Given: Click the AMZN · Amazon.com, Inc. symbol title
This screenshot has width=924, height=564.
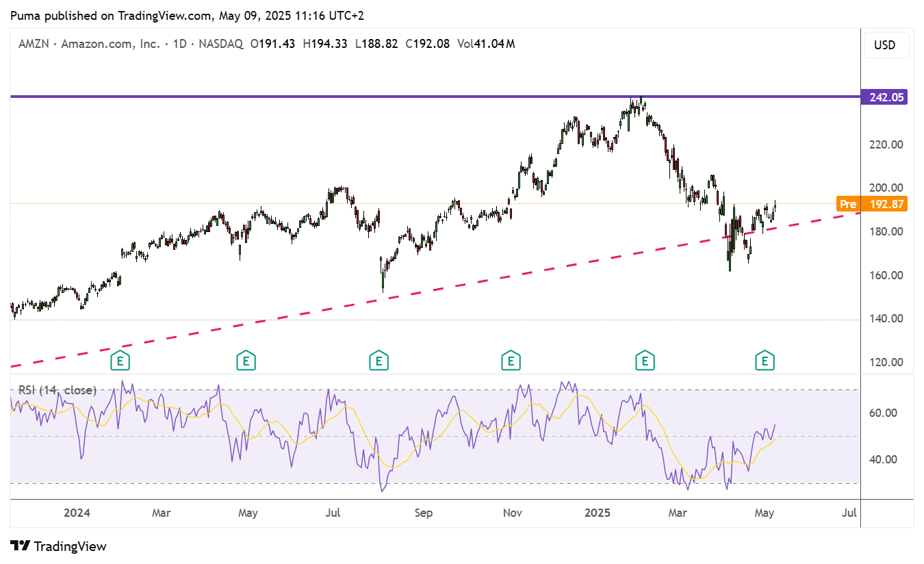Looking at the screenshot, I should pos(88,44).
